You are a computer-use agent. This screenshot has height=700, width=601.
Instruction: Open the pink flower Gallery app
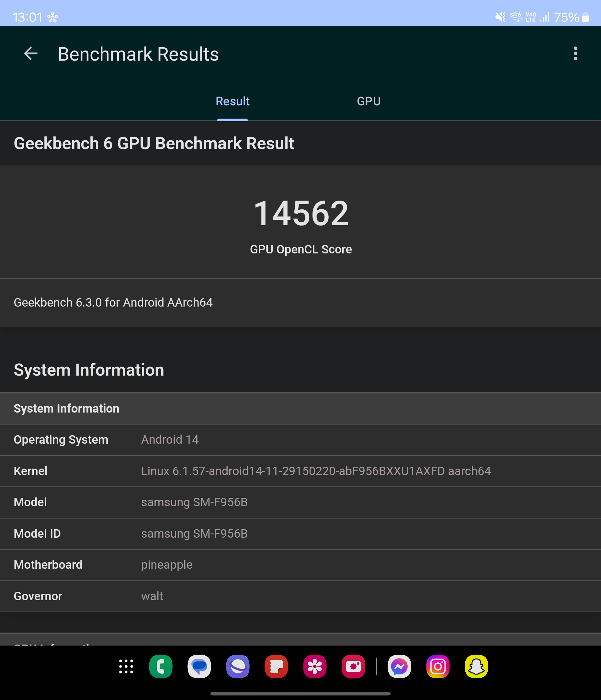tap(315, 667)
